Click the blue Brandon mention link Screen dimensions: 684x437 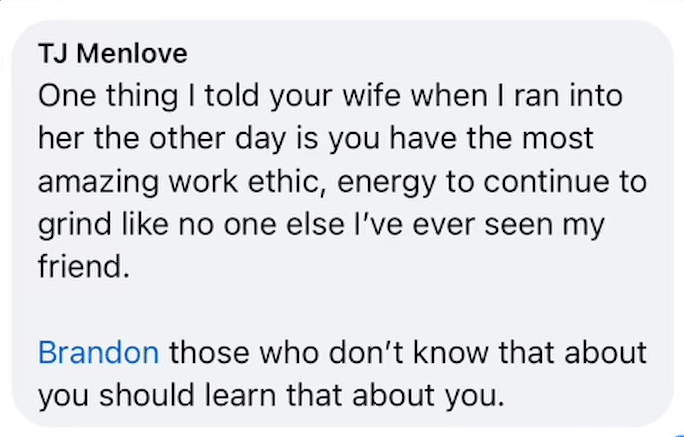[x=99, y=352]
